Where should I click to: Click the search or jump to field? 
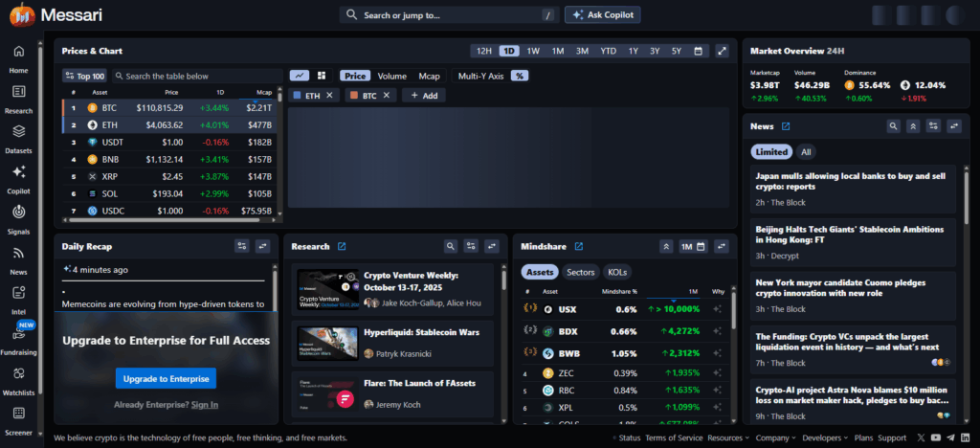[x=440, y=15]
